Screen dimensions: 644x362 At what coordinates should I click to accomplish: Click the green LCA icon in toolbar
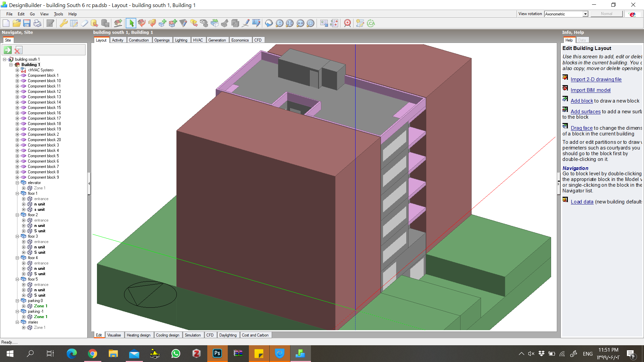coord(371,23)
